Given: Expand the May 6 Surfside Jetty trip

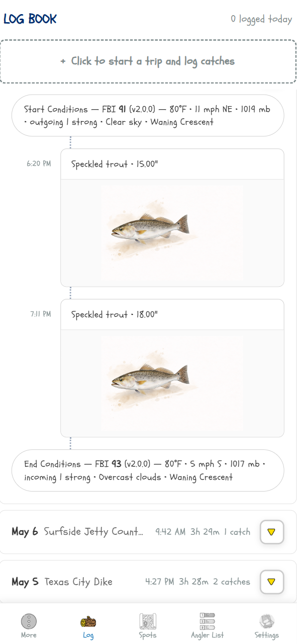Looking at the screenshot, I should (x=272, y=532).
